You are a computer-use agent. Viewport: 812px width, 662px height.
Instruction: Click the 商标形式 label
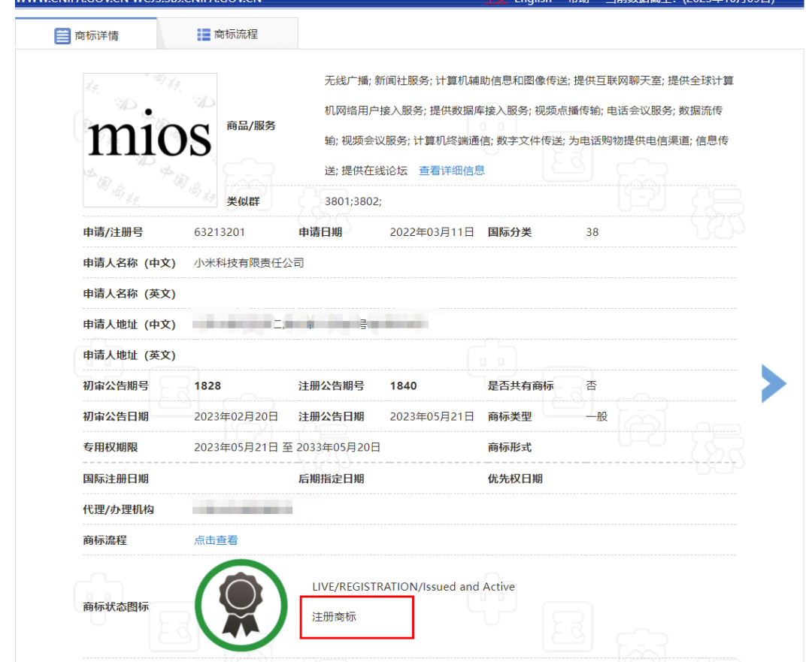(510, 448)
